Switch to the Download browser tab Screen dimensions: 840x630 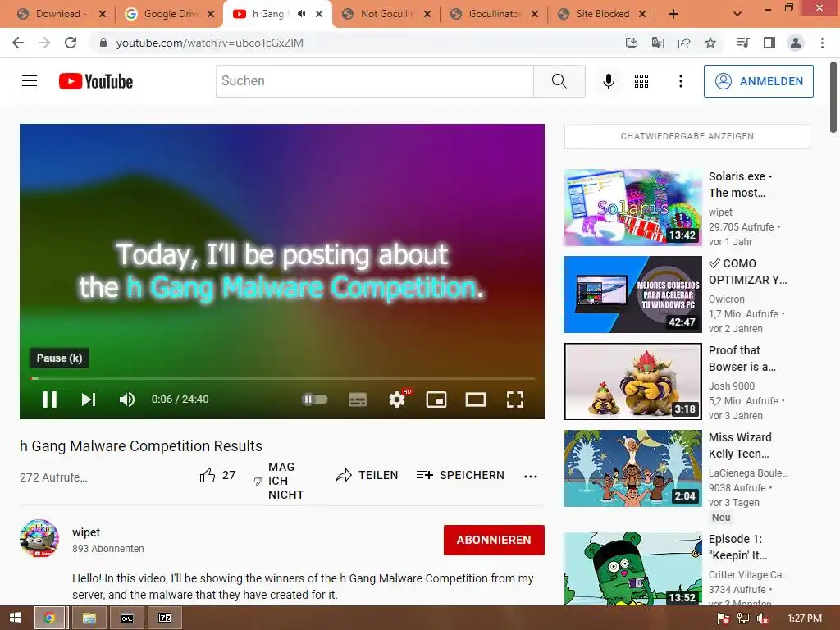pos(62,14)
